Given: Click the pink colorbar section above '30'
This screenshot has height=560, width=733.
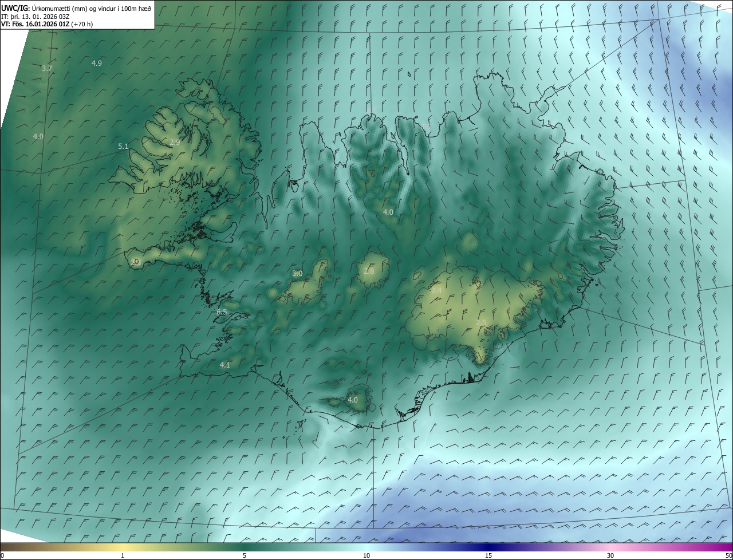Looking at the screenshot, I should tap(610, 547).
